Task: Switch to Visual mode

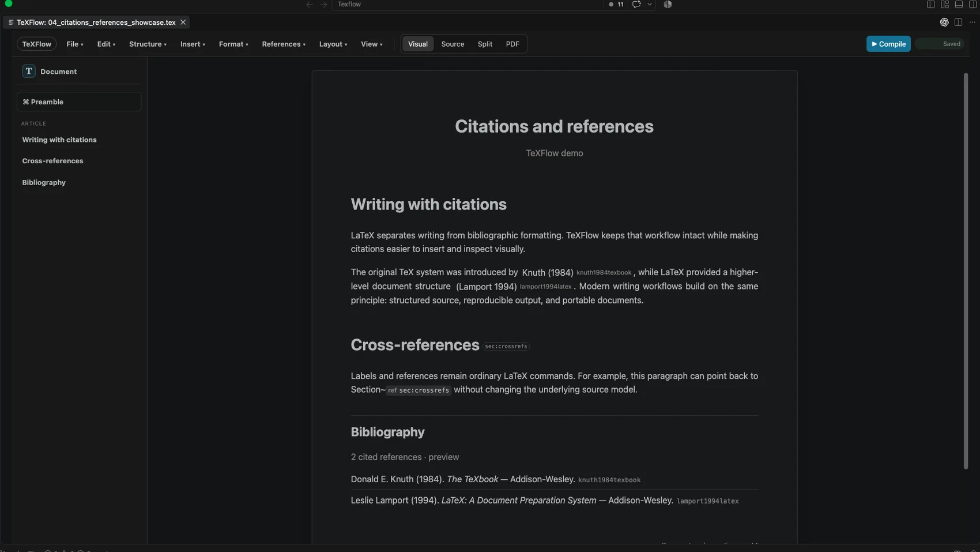Action: (x=418, y=44)
